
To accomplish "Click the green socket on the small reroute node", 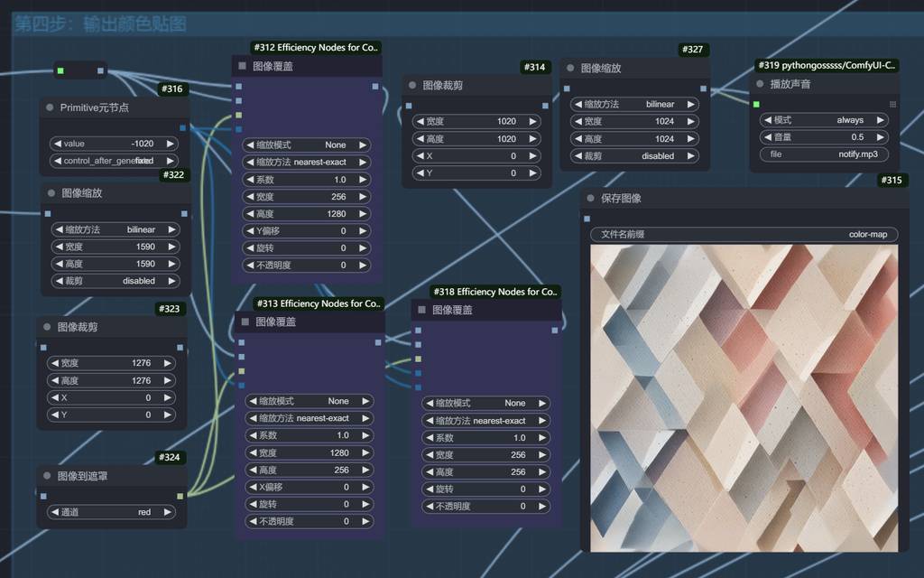I will [60, 70].
